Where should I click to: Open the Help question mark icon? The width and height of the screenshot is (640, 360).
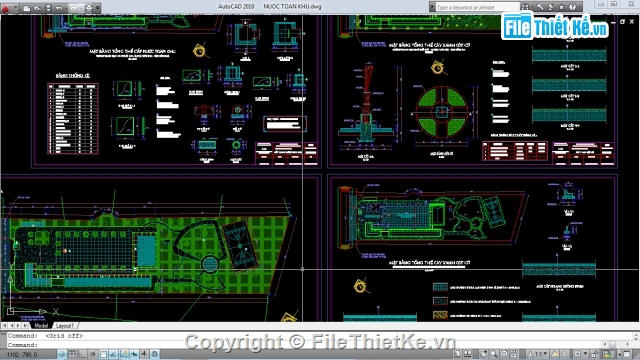tap(572, 7)
